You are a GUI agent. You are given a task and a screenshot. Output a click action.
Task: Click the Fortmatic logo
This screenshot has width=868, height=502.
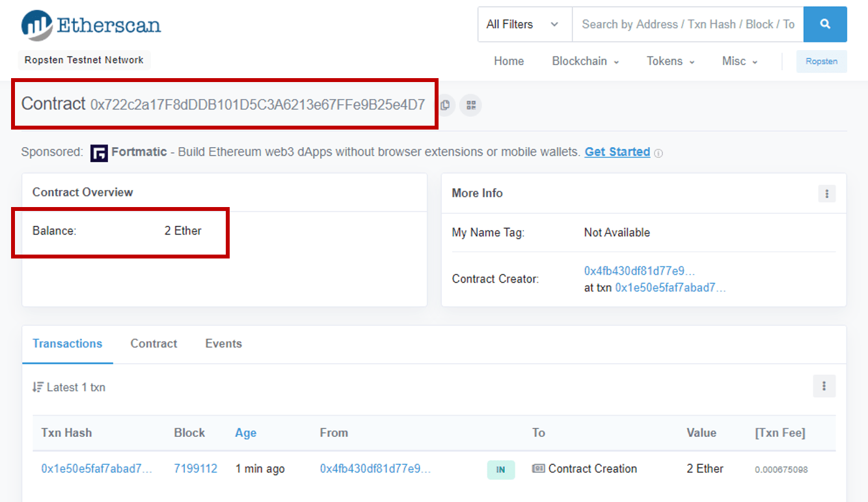click(98, 152)
